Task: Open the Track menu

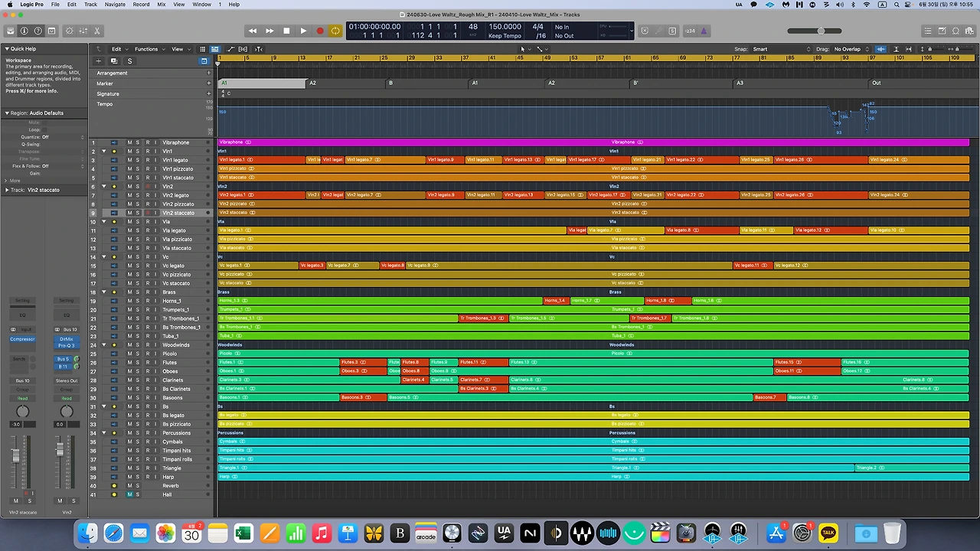Action: click(x=90, y=5)
